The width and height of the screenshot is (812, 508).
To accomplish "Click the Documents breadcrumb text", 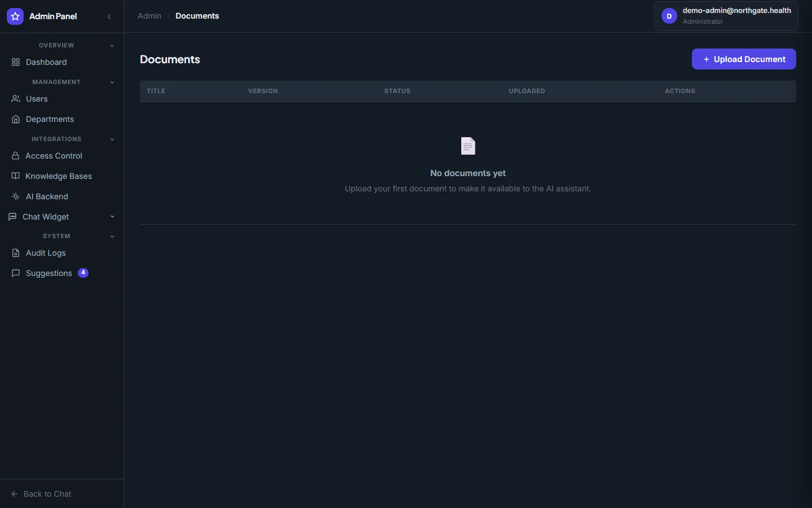I will (197, 16).
